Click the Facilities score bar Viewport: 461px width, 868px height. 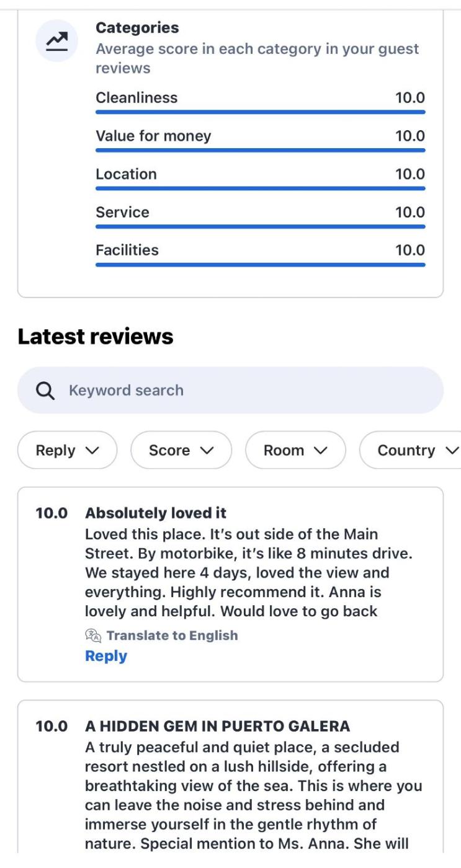click(x=260, y=265)
